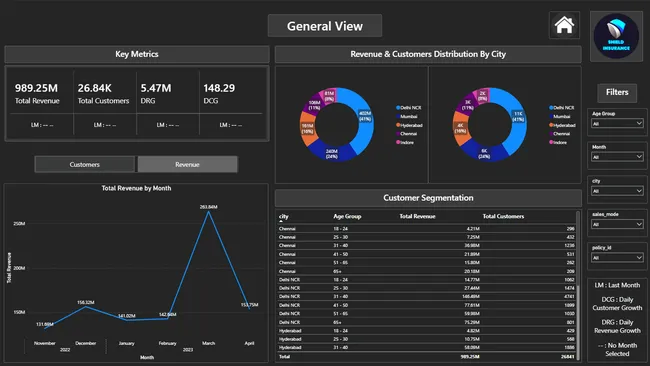Sort table by Age Group column
Screen dimensions: 650x366
tap(347, 216)
